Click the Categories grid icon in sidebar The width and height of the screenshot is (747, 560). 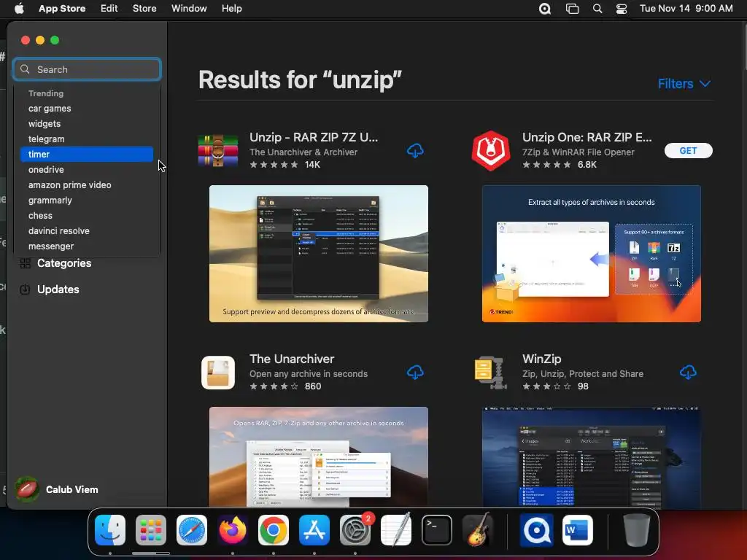point(26,263)
